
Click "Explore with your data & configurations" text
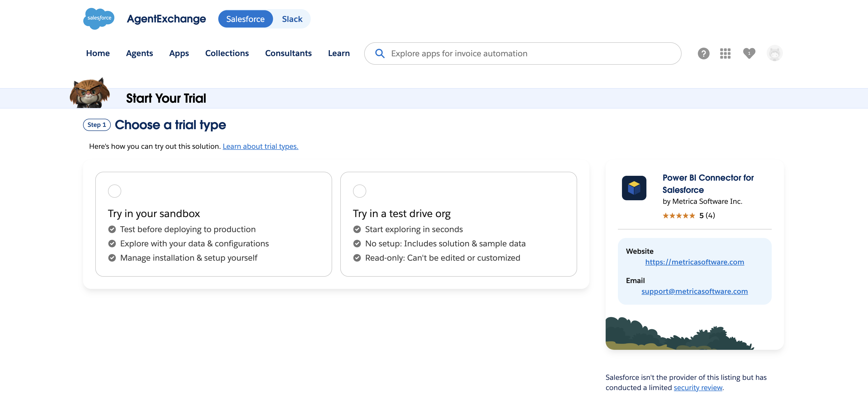[x=194, y=244]
